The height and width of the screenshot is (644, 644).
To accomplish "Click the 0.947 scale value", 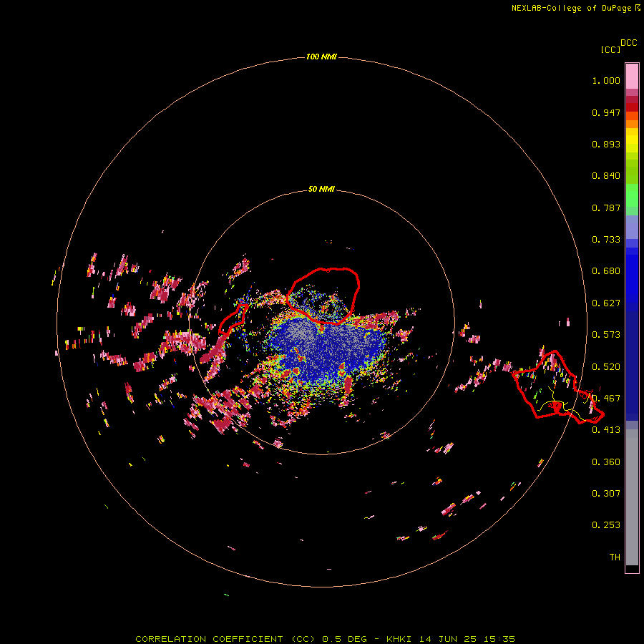I will (606, 112).
